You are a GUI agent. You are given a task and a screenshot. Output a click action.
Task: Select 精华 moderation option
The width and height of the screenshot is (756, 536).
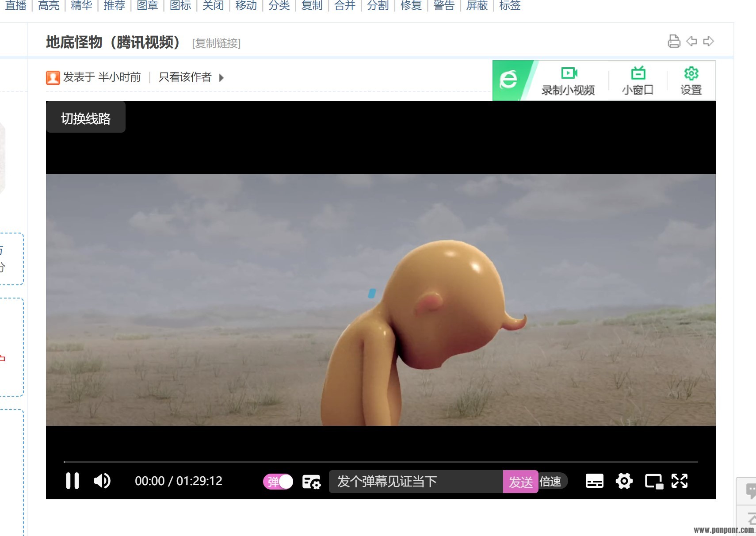pyautogui.click(x=81, y=5)
